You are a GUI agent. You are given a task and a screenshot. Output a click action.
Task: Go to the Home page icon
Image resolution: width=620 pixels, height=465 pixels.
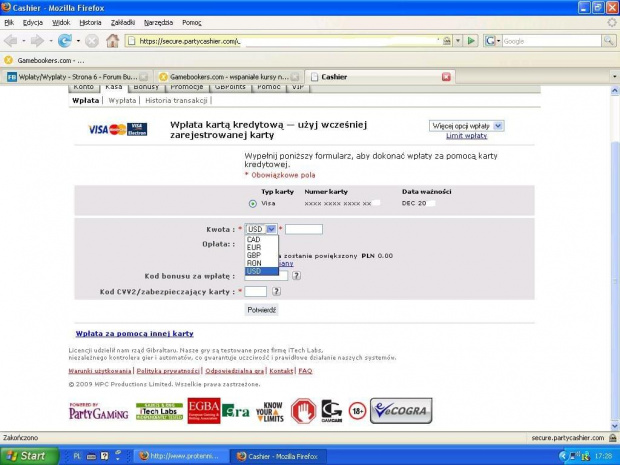pyautogui.click(x=113, y=40)
